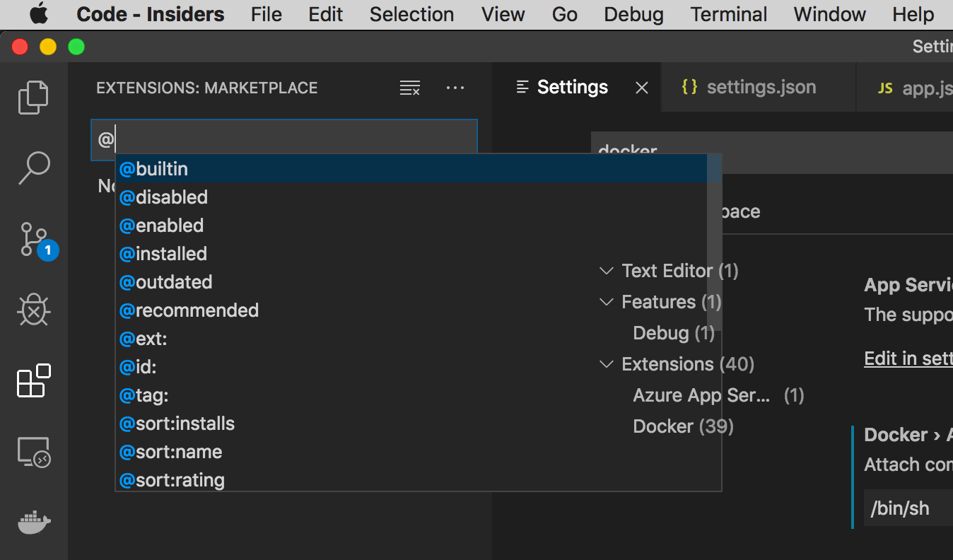Choose @ext: suggestion
The width and height of the screenshot is (953, 560).
(x=418, y=339)
